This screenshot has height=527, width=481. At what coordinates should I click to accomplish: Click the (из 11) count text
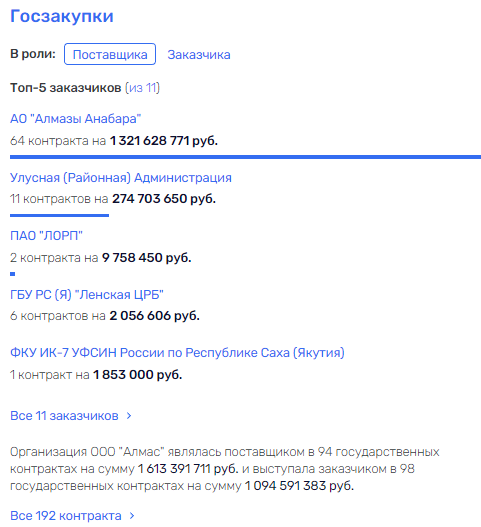point(142,88)
